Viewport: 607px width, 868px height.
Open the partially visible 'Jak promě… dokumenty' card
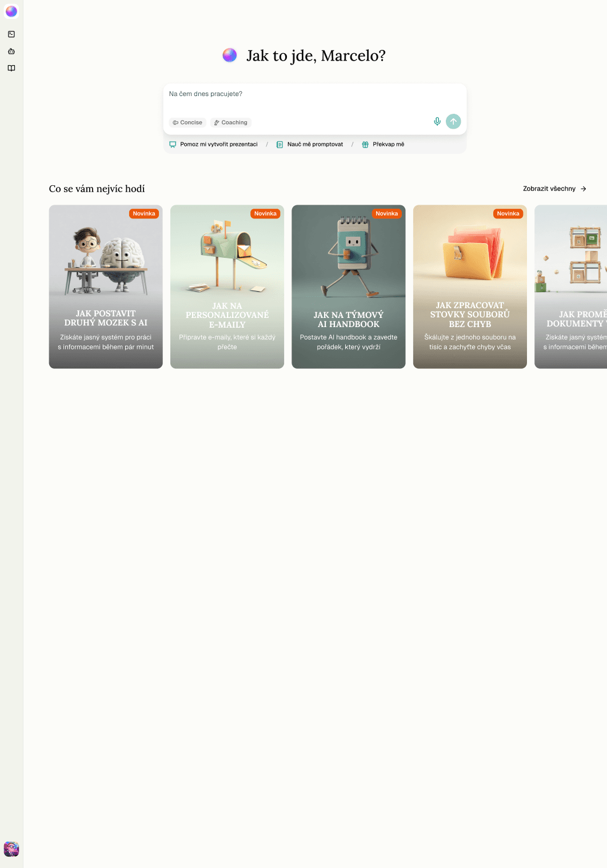pos(571,287)
